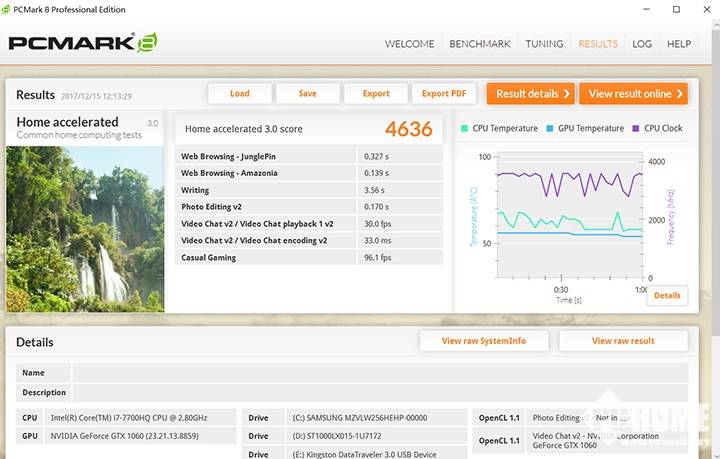
Task: Click View raw SystemInfo
Action: tap(484, 341)
